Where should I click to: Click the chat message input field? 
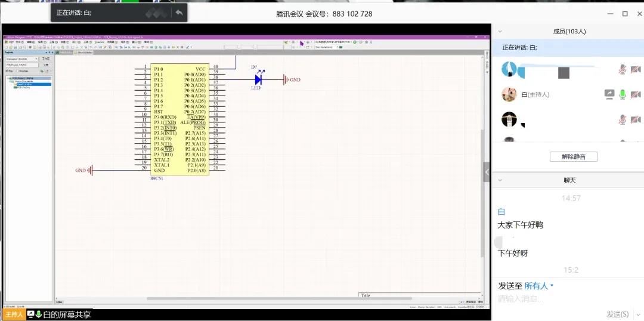point(561,299)
